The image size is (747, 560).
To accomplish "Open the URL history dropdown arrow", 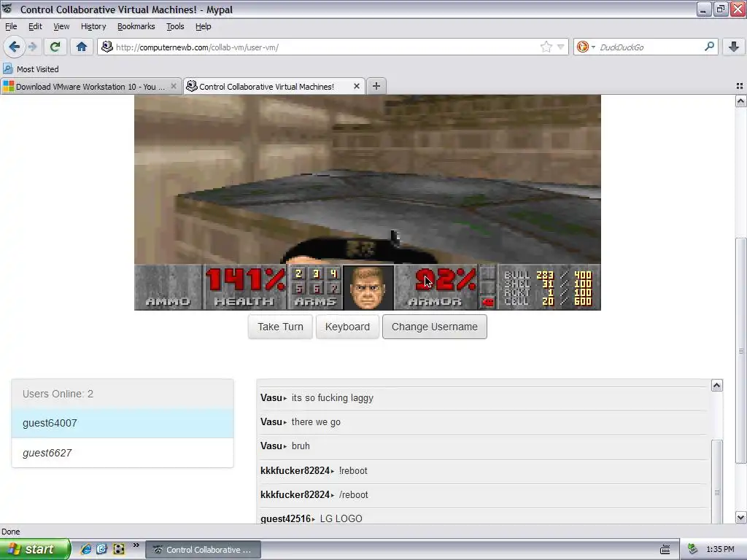I will [561, 47].
